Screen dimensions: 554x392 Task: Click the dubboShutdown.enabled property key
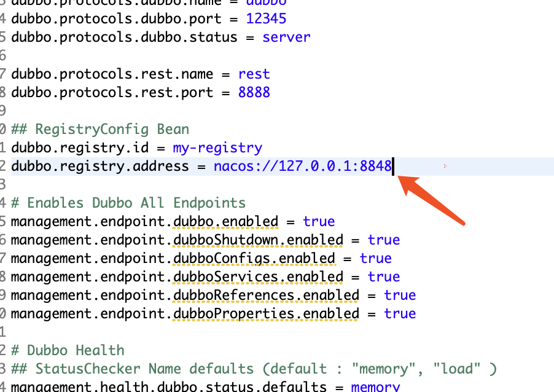pos(177,240)
